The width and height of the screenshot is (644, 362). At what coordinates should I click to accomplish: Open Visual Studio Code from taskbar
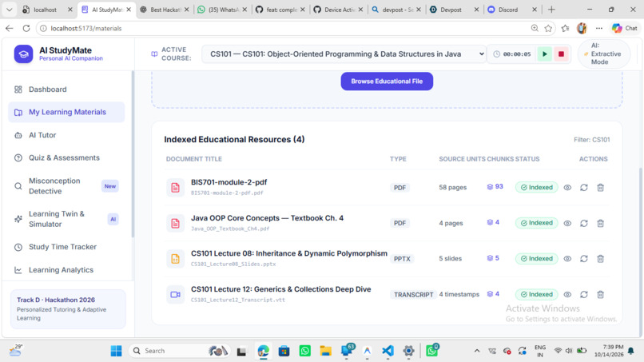388,351
